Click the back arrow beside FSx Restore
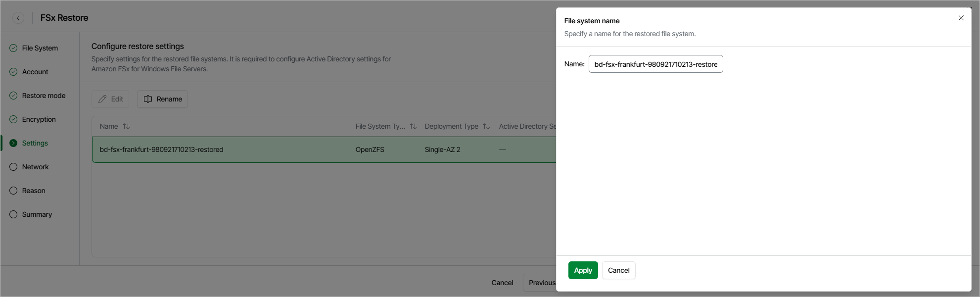980x297 pixels. 18,18
